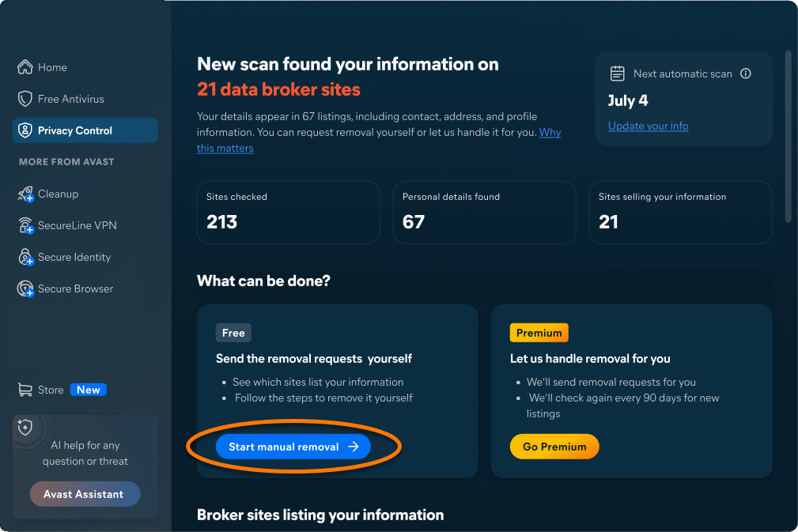The height and width of the screenshot is (532, 798).
Task: Click the Personal details found 67 card
Action: [x=484, y=213]
